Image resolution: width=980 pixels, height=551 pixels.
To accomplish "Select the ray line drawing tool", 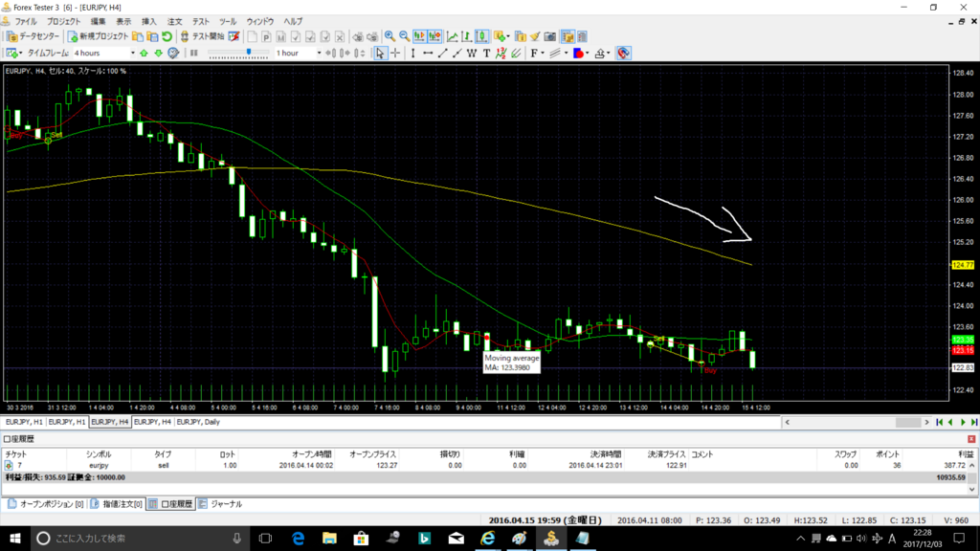I will point(457,54).
